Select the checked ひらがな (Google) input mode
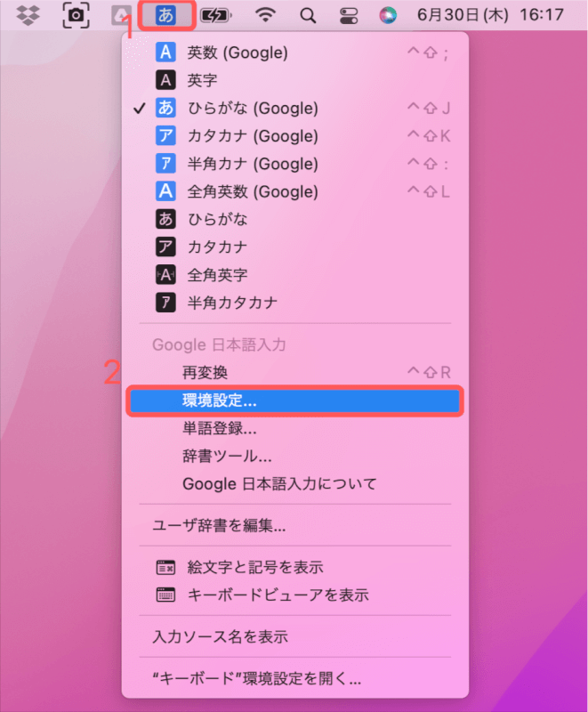 click(295, 108)
